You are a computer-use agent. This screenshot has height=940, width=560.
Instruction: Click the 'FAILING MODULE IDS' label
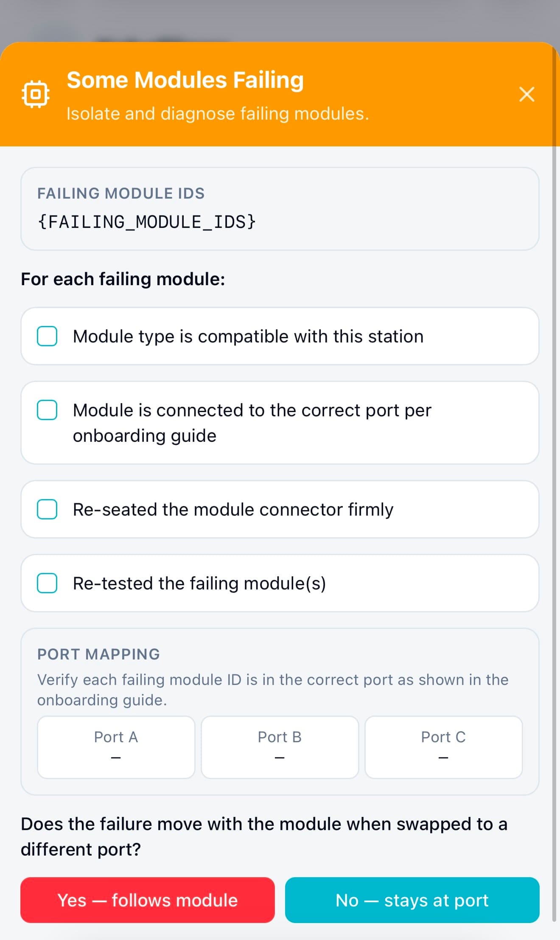click(x=121, y=194)
